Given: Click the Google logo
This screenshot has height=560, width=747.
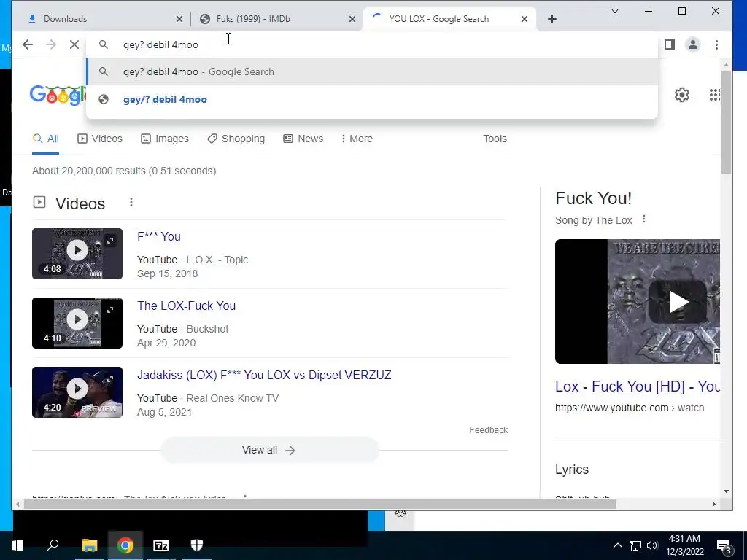Looking at the screenshot, I should click(58, 96).
